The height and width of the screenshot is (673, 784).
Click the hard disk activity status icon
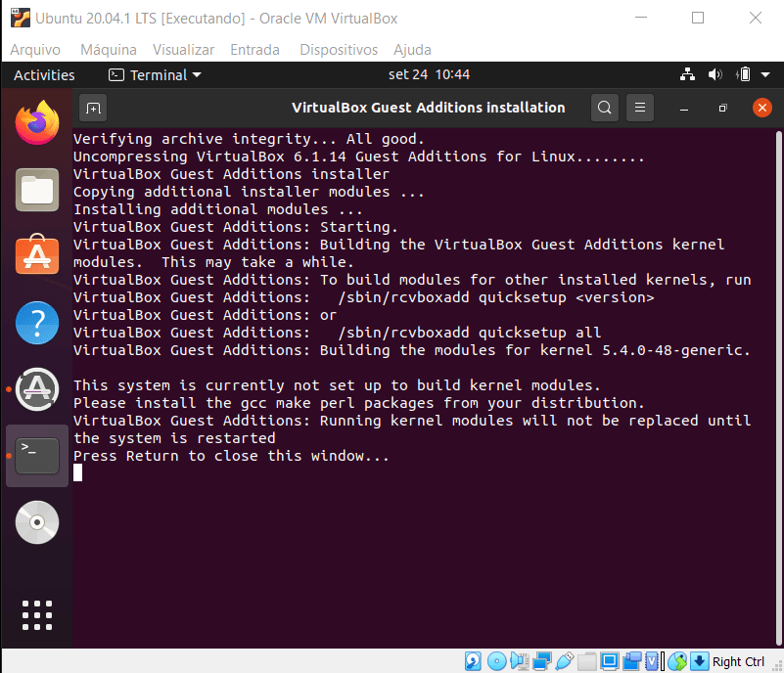(474, 661)
